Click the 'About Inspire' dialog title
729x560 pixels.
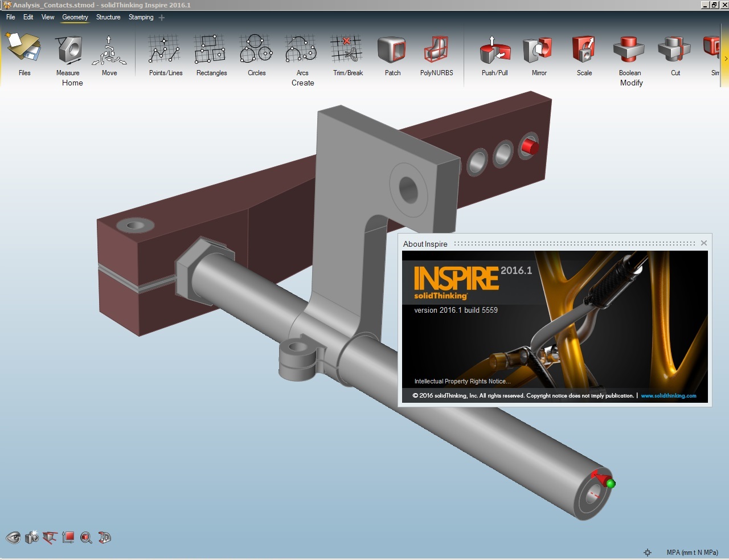pos(425,244)
